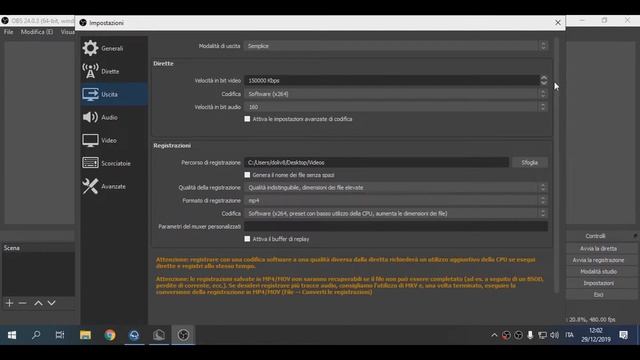Viewport: 640px width, 360px height.
Task: Click the volume tray icon
Action: tap(554, 335)
